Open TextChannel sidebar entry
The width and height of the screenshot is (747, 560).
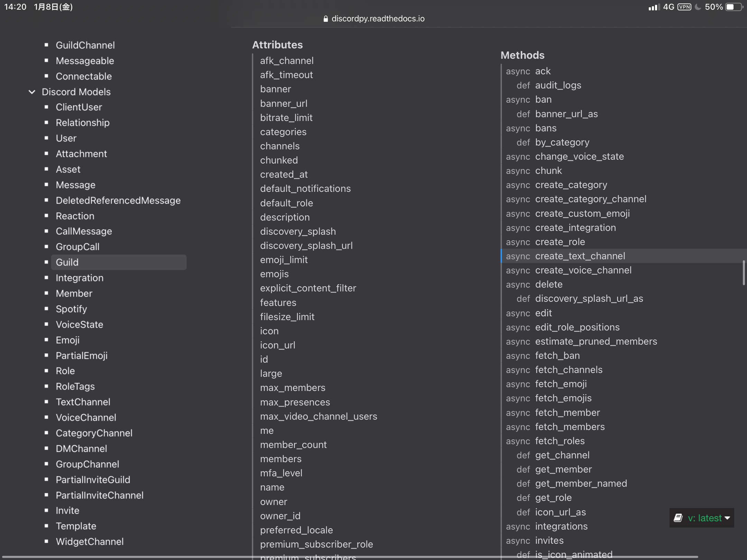click(x=83, y=402)
